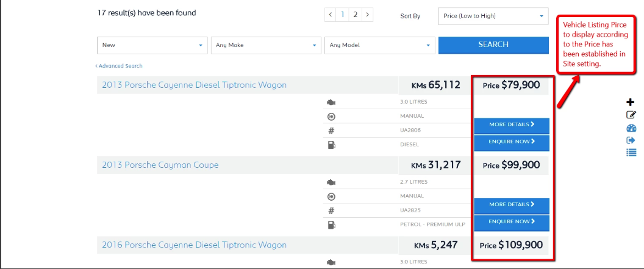Open 2013 Porsche Cayenne Diesel Tiptronic Wagon listing
The height and width of the screenshot is (269, 644).
click(195, 85)
